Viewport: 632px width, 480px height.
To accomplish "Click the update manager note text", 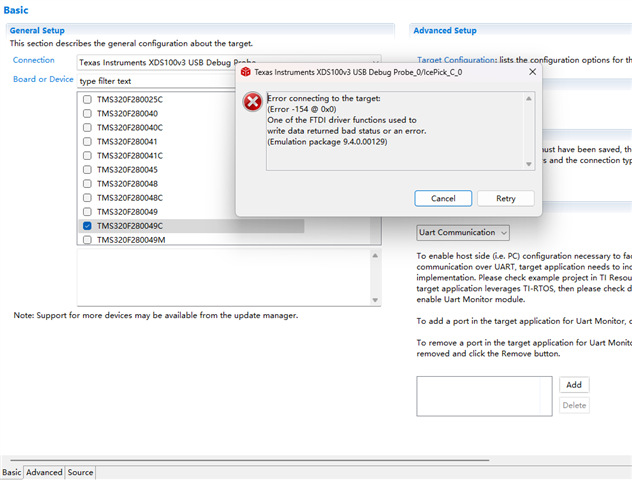I will (156, 315).
